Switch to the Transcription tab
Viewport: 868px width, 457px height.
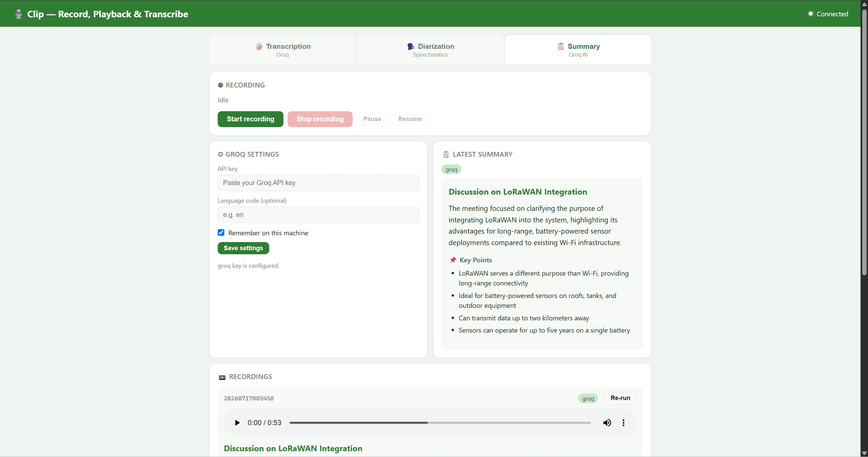point(282,49)
